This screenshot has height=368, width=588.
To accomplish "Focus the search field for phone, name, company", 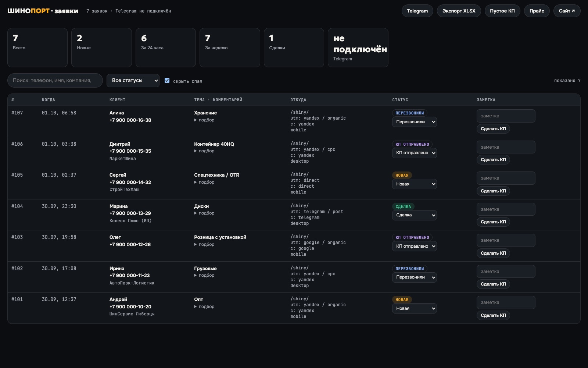I will (x=55, y=81).
